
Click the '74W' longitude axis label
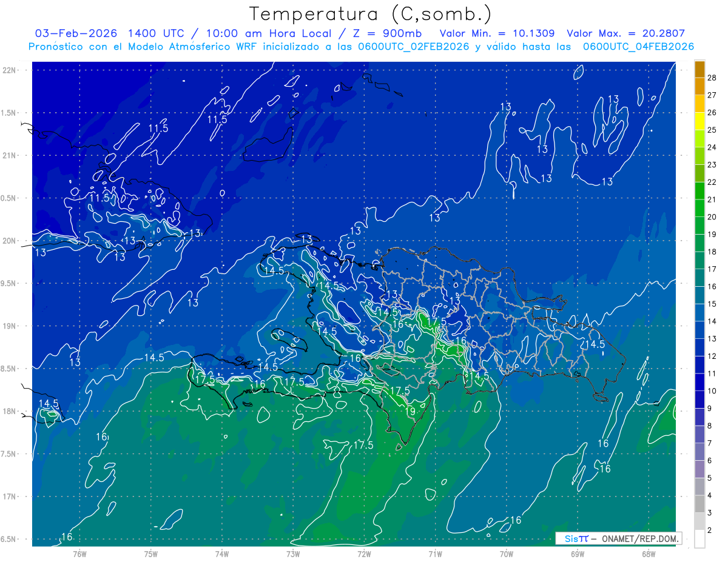click(x=222, y=554)
